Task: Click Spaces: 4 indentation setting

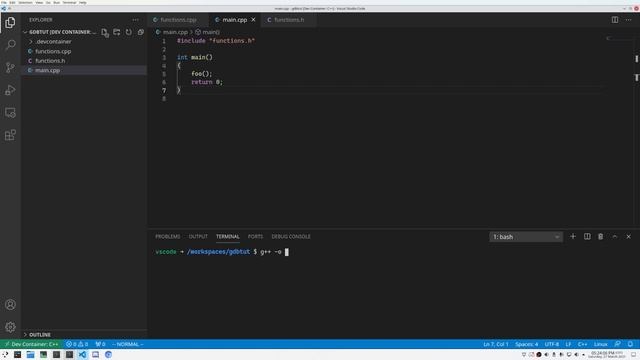Action: pos(527,344)
